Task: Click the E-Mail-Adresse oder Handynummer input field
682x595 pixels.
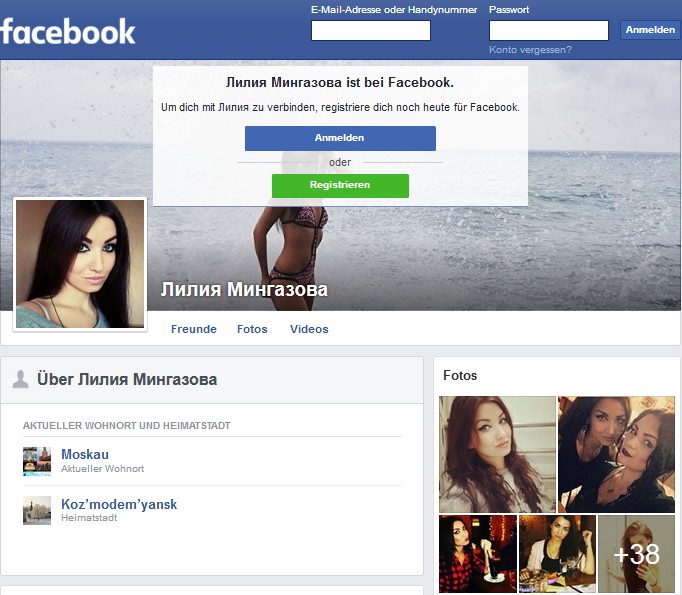Action: [x=371, y=30]
